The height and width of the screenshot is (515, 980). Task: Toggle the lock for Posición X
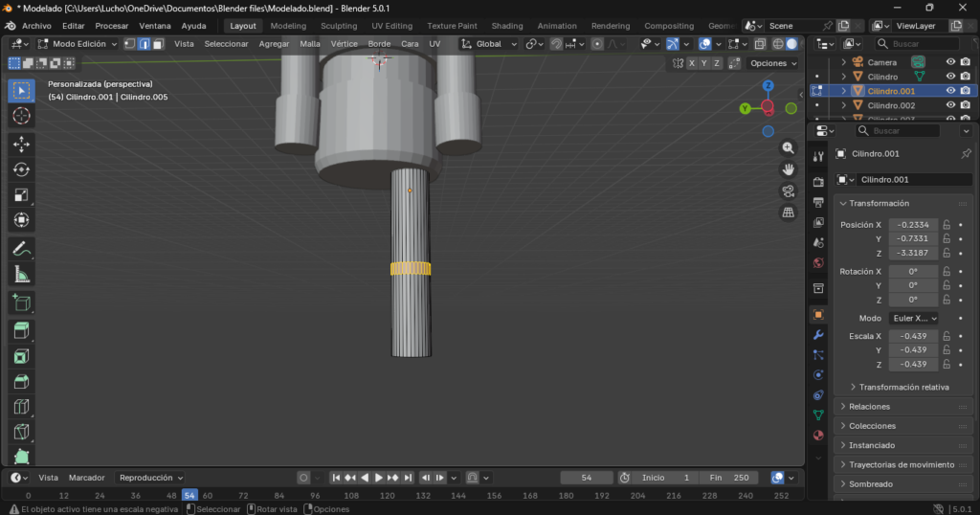tap(947, 224)
